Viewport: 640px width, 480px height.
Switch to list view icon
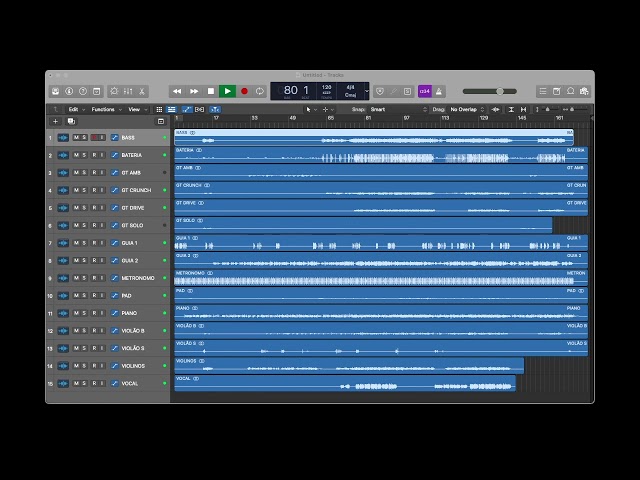click(172, 109)
